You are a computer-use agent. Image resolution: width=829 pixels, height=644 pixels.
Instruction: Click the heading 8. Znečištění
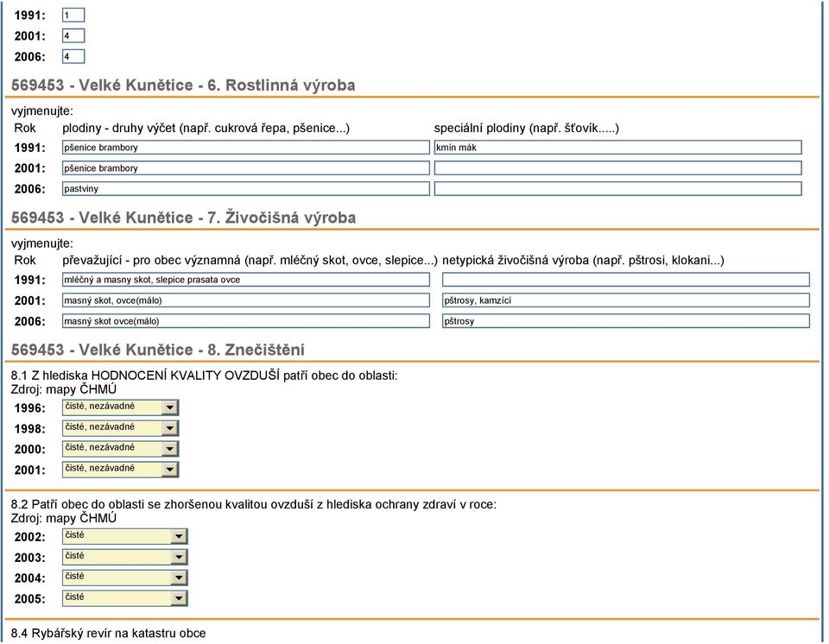pyautogui.click(x=157, y=350)
